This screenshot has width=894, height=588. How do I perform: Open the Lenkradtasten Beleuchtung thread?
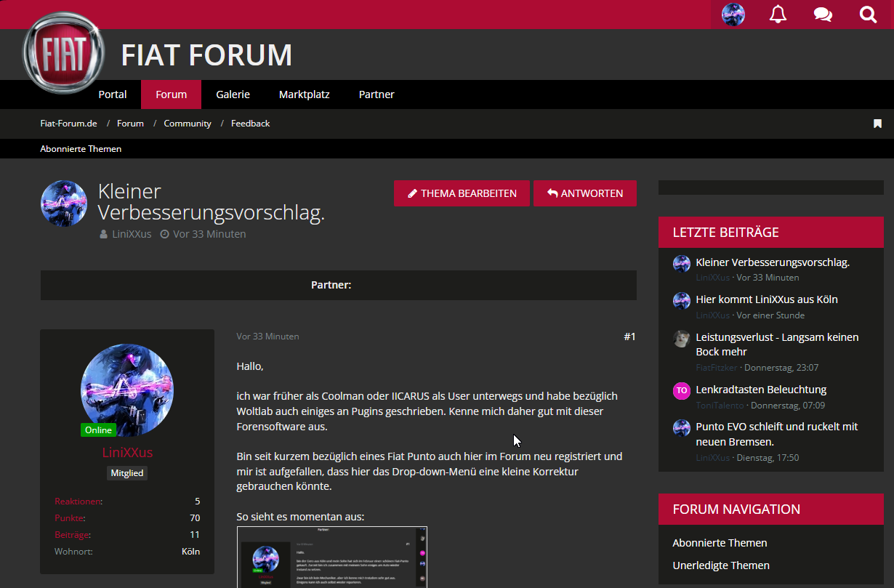point(760,390)
